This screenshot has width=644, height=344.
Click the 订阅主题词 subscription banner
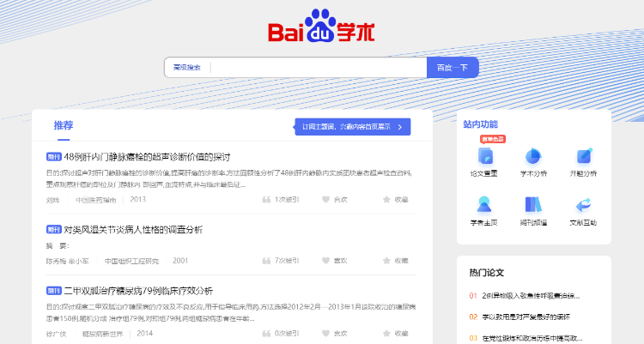point(353,127)
